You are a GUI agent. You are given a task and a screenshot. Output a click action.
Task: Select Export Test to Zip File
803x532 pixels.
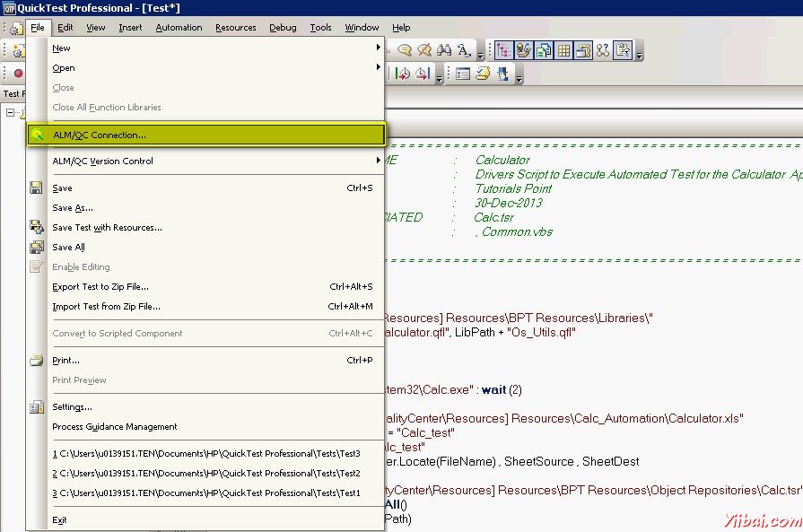100,287
